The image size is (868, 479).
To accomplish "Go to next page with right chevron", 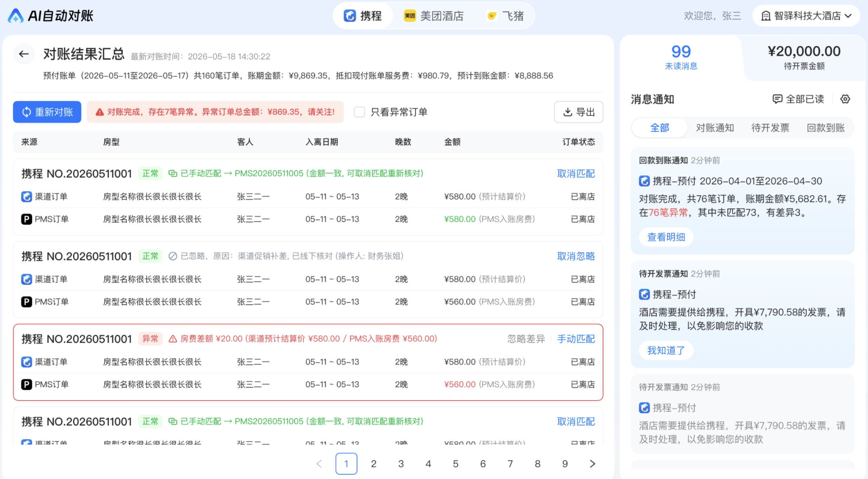I will (592, 464).
